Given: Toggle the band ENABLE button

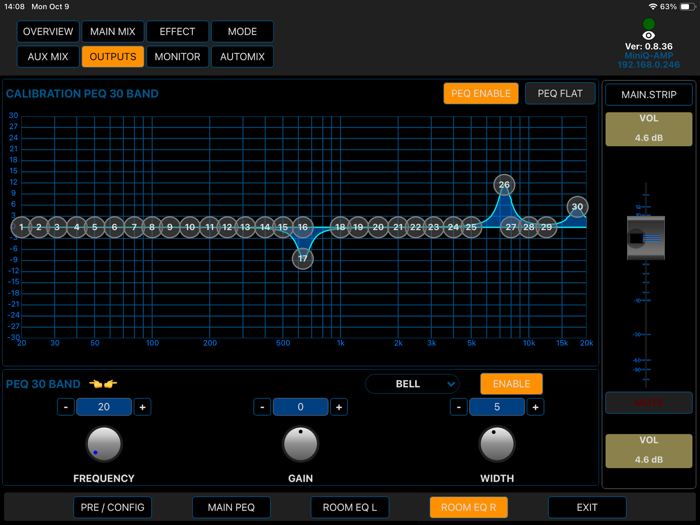Looking at the screenshot, I should pos(512,384).
